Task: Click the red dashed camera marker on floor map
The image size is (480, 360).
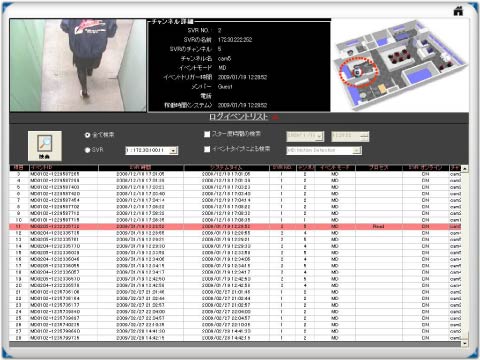Action: click(358, 72)
